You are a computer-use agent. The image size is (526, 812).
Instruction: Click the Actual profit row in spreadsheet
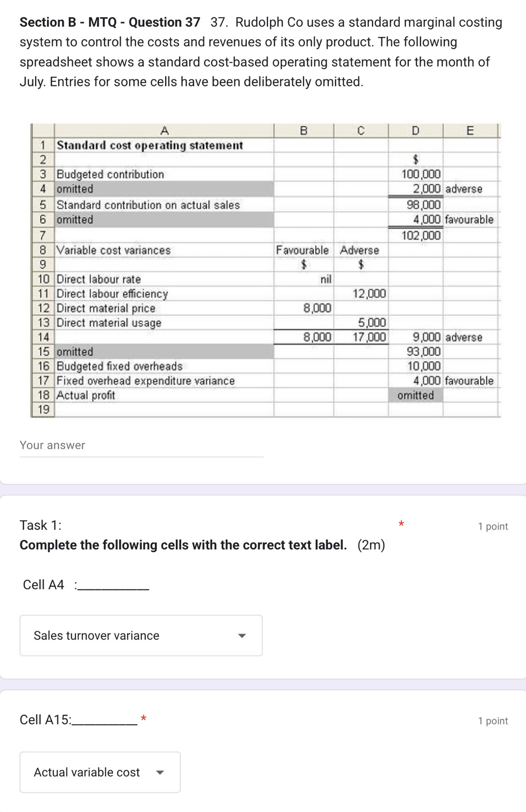pyautogui.click(x=85, y=395)
